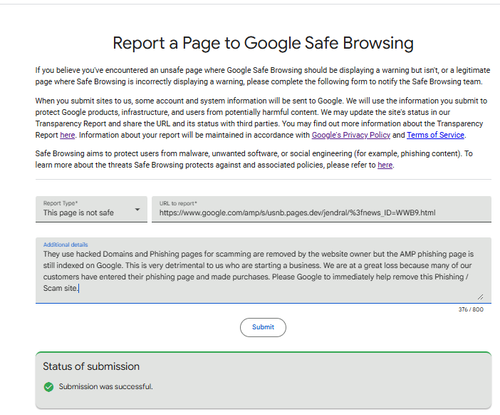Click the Submit button

coord(263,327)
